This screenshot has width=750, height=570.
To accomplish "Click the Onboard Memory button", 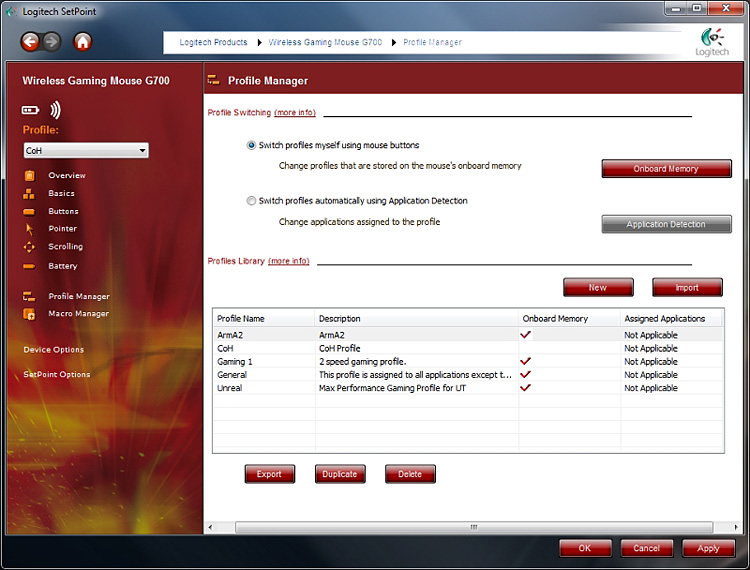I will (666, 169).
